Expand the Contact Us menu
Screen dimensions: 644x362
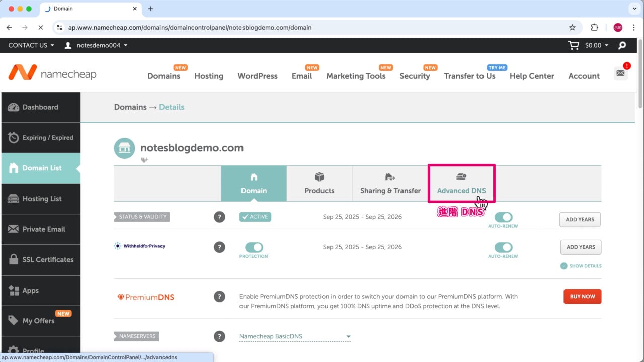click(31, 45)
